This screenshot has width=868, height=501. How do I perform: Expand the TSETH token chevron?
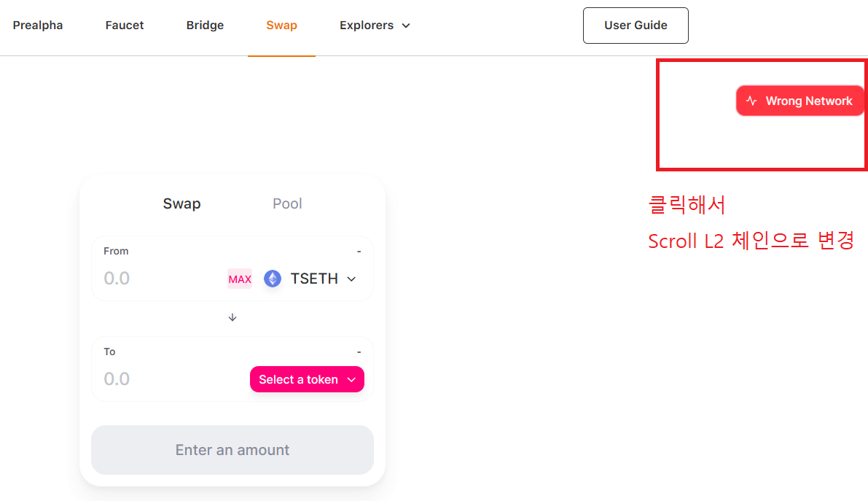coord(351,279)
